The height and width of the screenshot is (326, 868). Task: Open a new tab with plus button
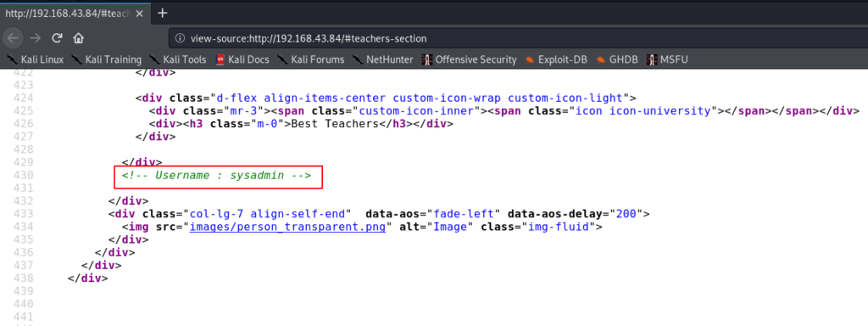pyautogui.click(x=162, y=14)
